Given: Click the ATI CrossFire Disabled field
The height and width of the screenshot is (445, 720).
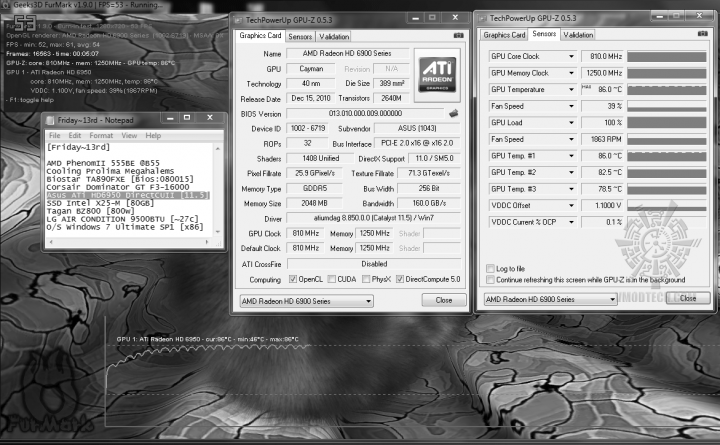Looking at the screenshot, I should click(374, 264).
